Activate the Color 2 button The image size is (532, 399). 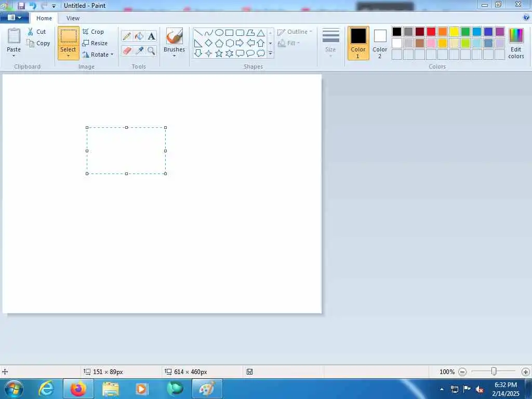point(380,44)
